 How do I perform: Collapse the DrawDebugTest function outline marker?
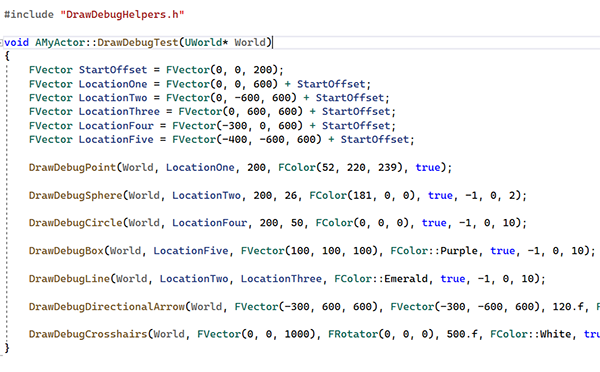coord(1,42)
